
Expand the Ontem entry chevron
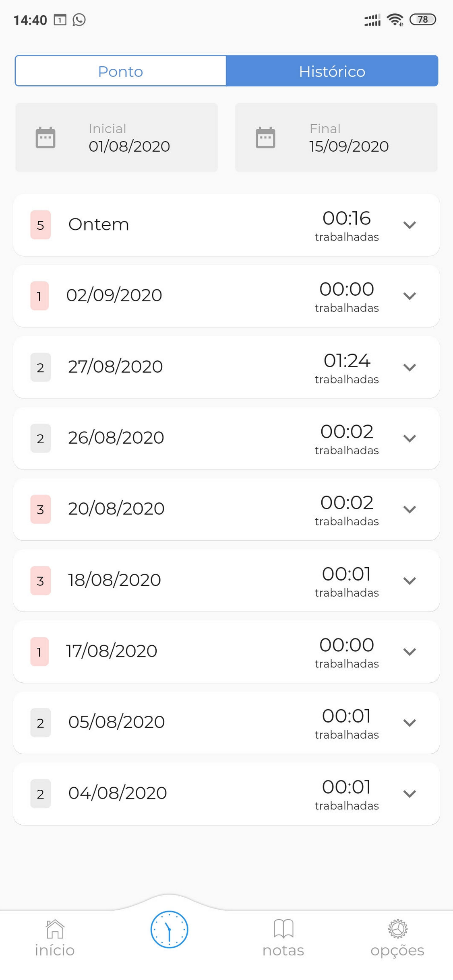click(x=410, y=225)
